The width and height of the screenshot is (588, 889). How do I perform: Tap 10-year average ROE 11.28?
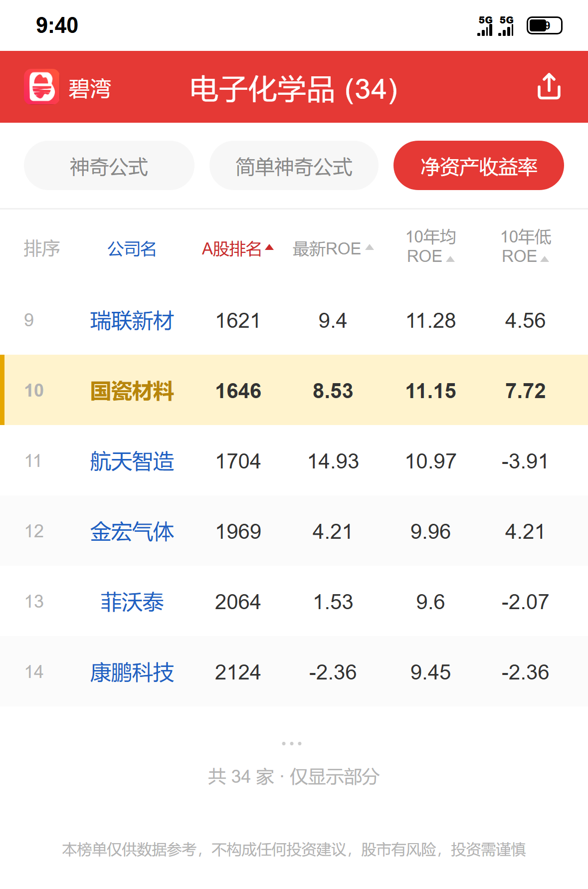431,321
